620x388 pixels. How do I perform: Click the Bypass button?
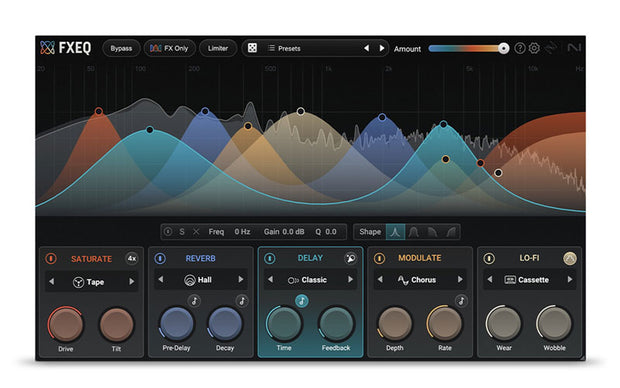121,48
